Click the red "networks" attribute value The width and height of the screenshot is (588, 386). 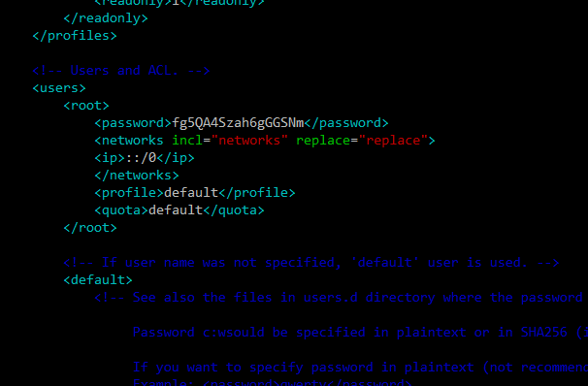coord(249,141)
